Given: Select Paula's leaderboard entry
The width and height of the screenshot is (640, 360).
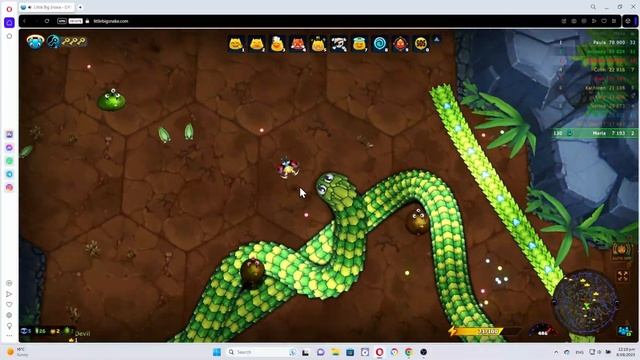Looking at the screenshot, I should click(x=596, y=42).
